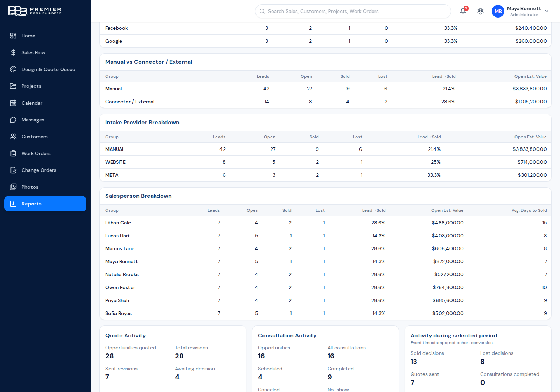The image size is (560, 392).
Task: Click the Photos gallery icon
Action: [13, 187]
